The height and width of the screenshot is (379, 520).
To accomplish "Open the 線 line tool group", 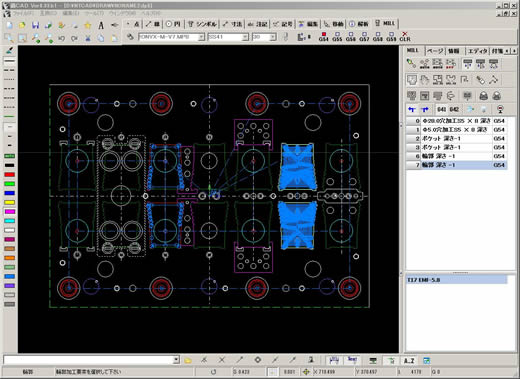I will click(x=153, y=24).
